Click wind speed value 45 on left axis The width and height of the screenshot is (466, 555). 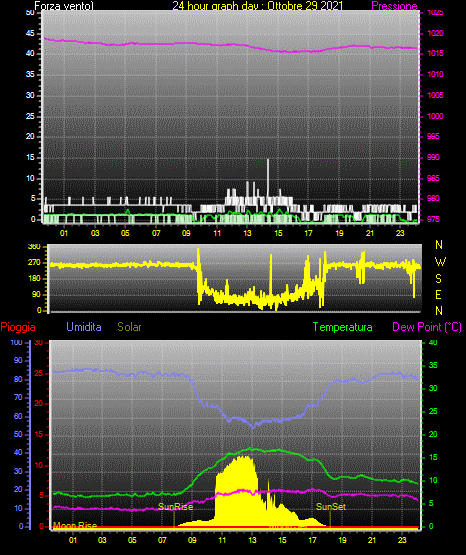[30, 34]
